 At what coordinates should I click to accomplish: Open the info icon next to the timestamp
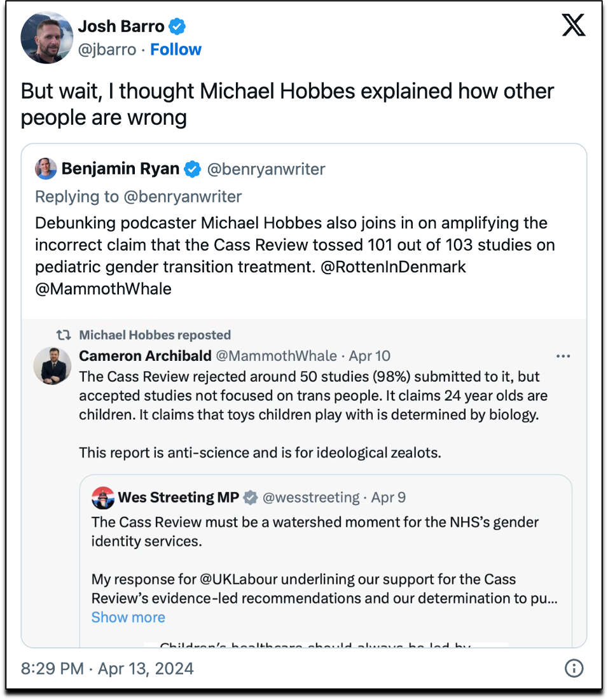573,669
